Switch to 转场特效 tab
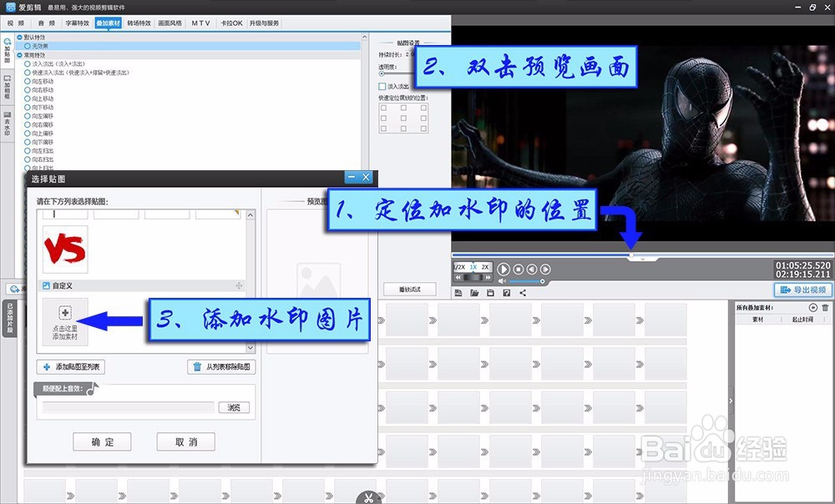The height and width of the screenshot is (504, 835). pyautogui.click(x=139, y=23)
